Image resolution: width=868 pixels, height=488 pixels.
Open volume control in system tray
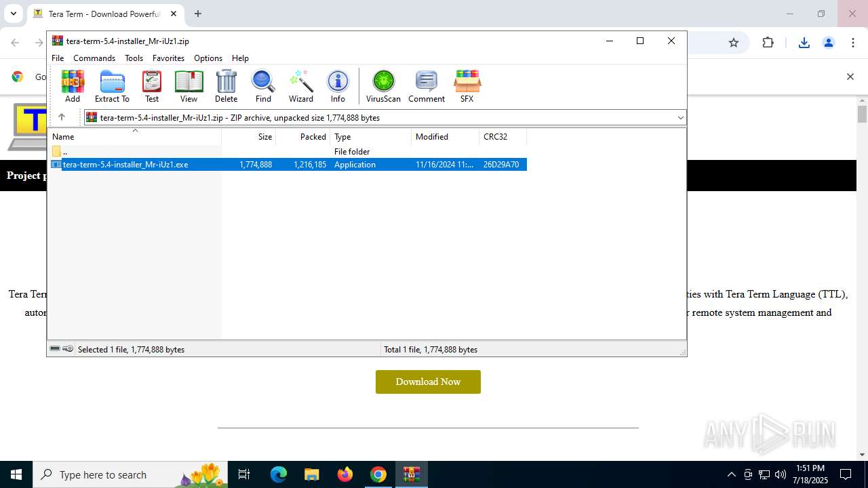[781, 474]
